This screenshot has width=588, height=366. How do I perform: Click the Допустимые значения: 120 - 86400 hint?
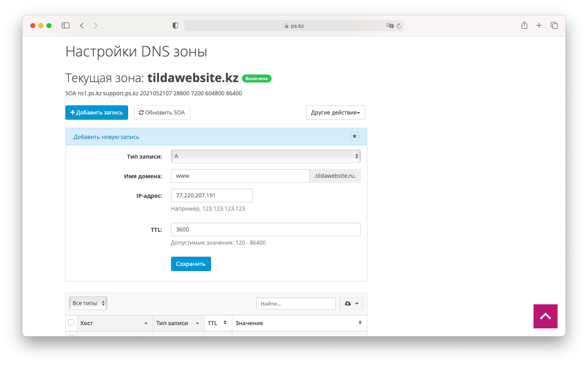pyautogui.click(x=218, y=243)
